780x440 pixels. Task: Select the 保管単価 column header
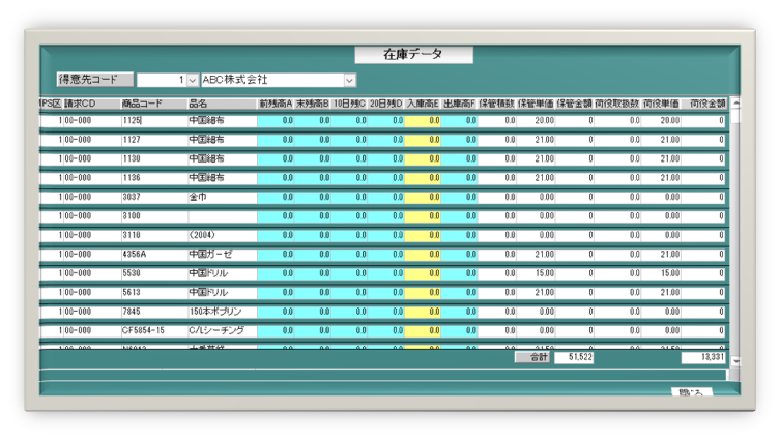tap(536, 103)
